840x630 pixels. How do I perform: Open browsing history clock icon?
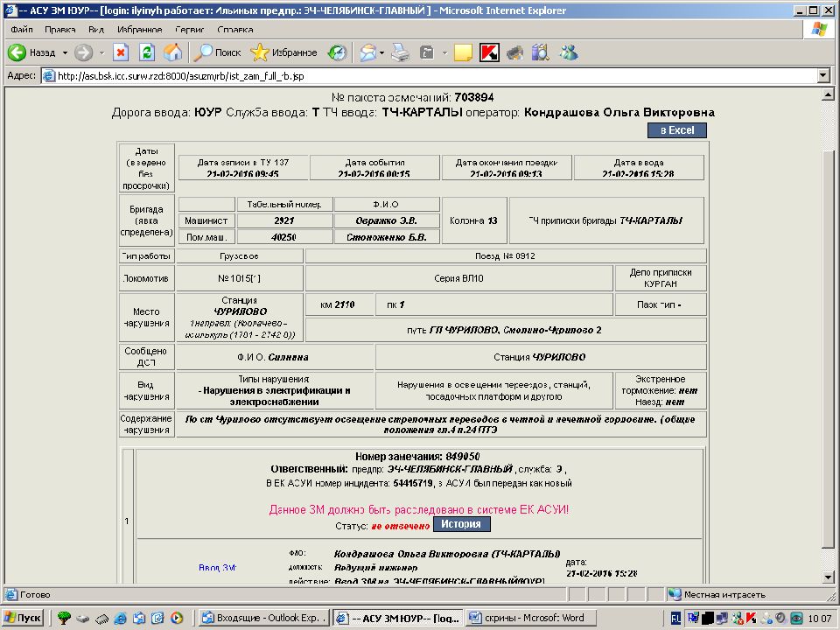338,52
